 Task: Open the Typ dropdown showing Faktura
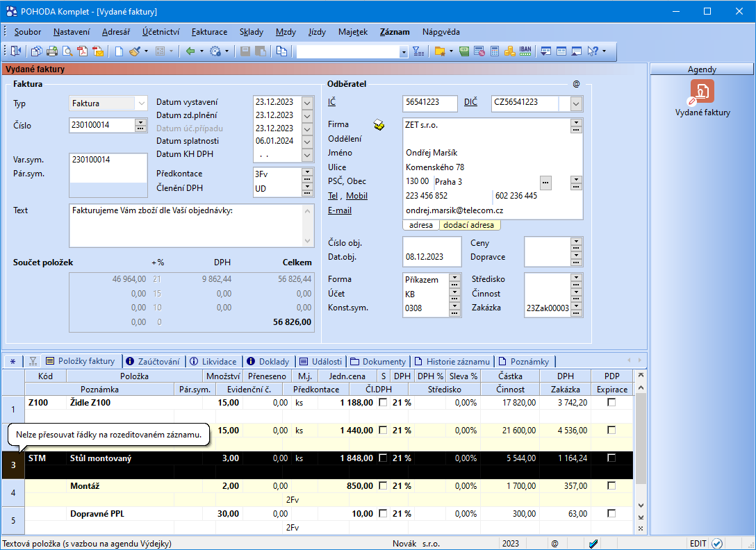coord(141,103)
